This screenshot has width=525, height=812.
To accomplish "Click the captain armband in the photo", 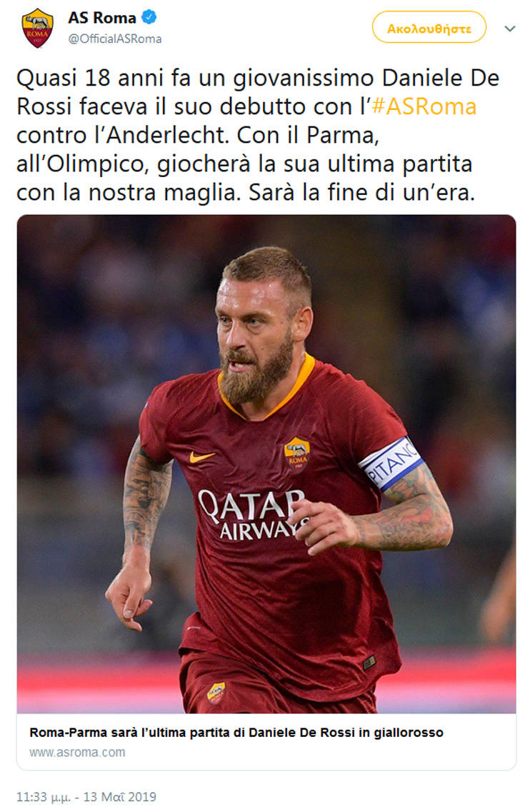I will click(x=391, y=463).
